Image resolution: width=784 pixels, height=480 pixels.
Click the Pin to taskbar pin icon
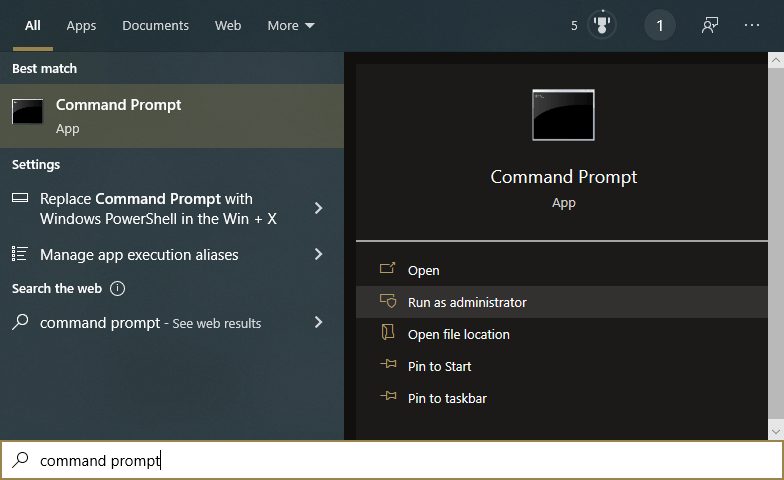pos(388,396)
